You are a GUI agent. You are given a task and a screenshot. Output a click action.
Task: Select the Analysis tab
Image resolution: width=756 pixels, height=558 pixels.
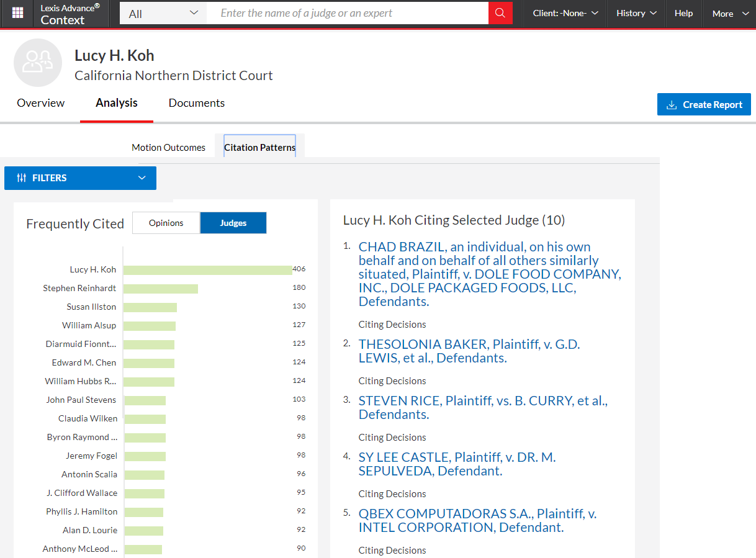(117, 103)
